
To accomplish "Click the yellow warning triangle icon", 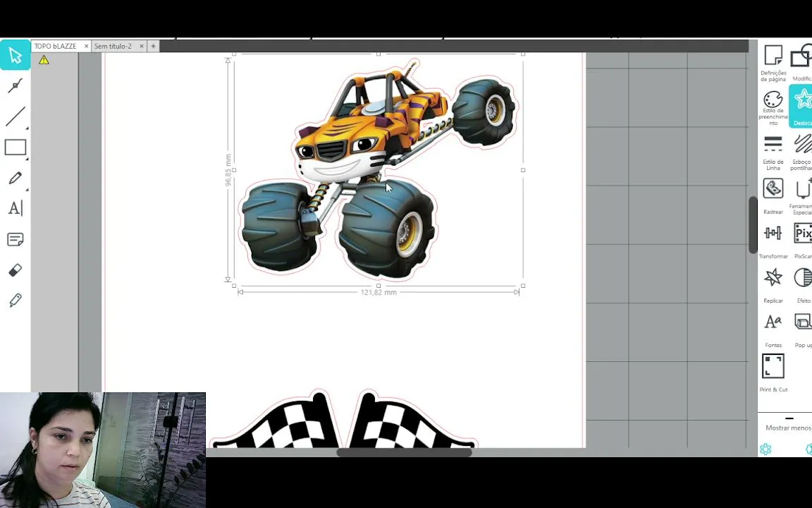I will pos(44,60).
